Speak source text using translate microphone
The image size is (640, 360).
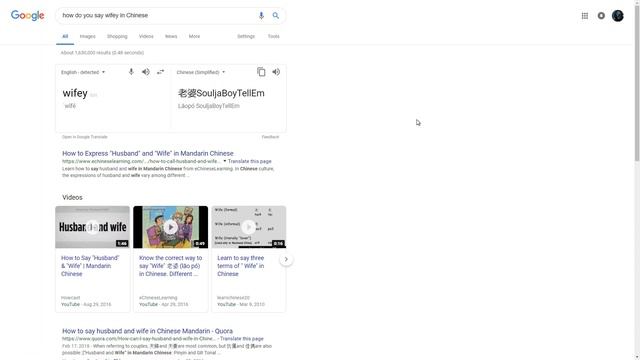pyautogui.click(x=131, y=72)
